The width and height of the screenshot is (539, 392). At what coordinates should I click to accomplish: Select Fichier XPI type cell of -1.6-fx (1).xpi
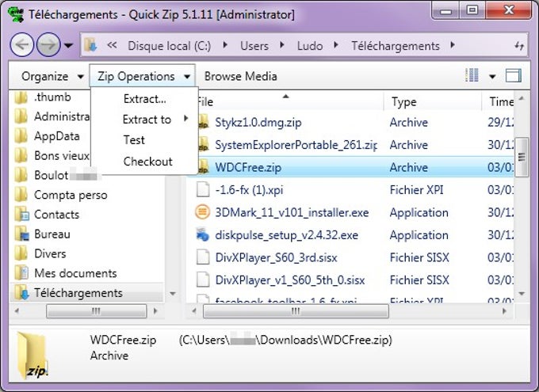416,189
